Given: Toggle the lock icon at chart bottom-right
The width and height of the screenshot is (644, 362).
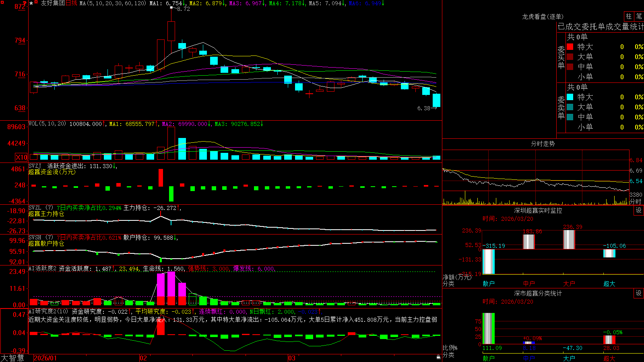Looking at the screenshot, I should pyautogui.click(x=438, y=357).
